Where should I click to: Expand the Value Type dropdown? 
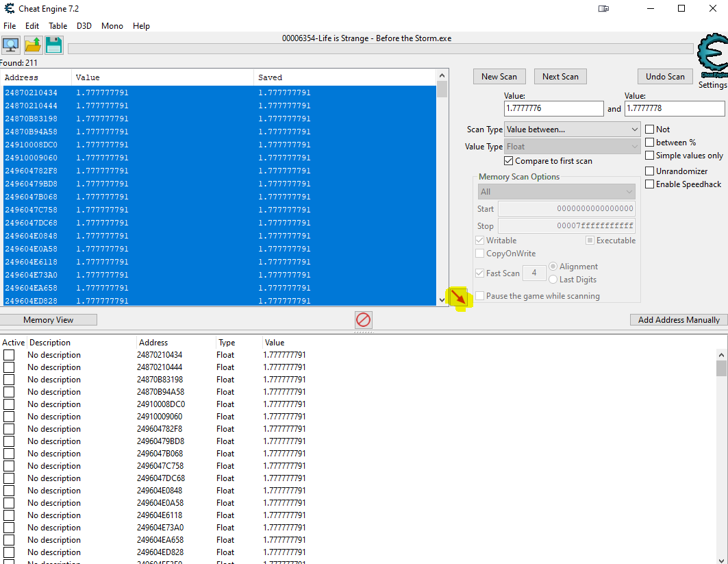572,147
